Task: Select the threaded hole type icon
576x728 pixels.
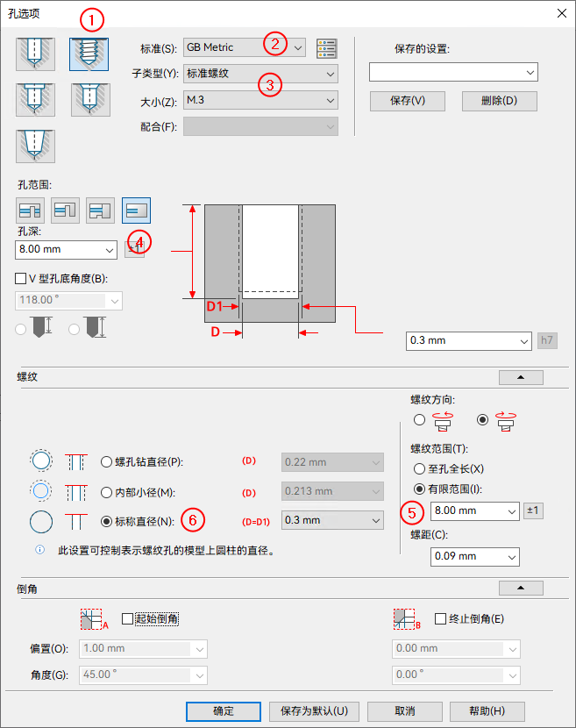Action: click(89, 54)
